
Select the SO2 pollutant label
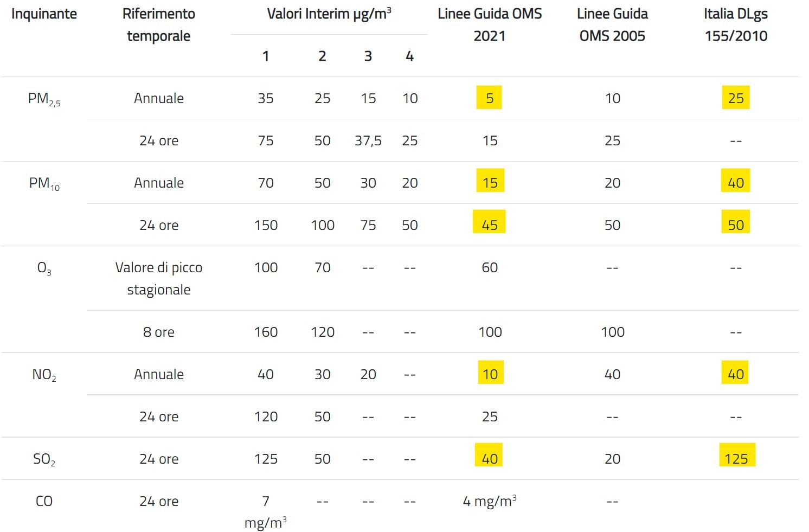pos(44,460)
